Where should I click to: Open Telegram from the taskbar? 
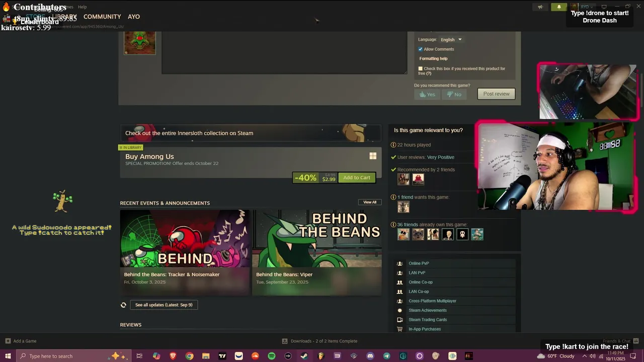(386, 356)
